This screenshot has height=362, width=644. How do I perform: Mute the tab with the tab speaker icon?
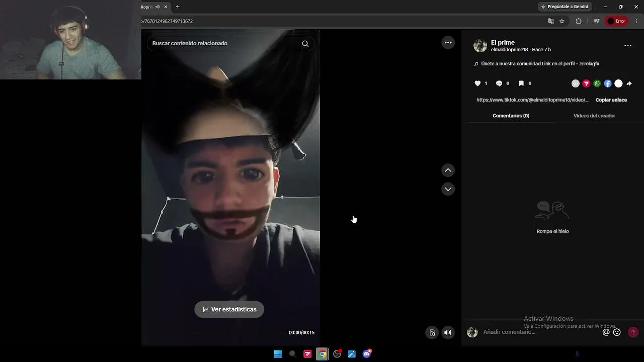pos(157,7)
